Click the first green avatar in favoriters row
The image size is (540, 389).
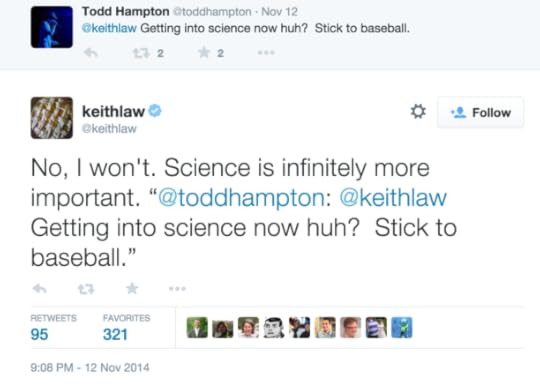[x=197, y=327]
